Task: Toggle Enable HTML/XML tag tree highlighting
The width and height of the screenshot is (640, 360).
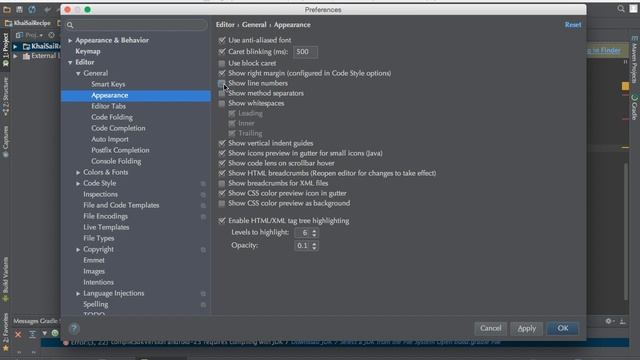Action: tap(222, 221)
